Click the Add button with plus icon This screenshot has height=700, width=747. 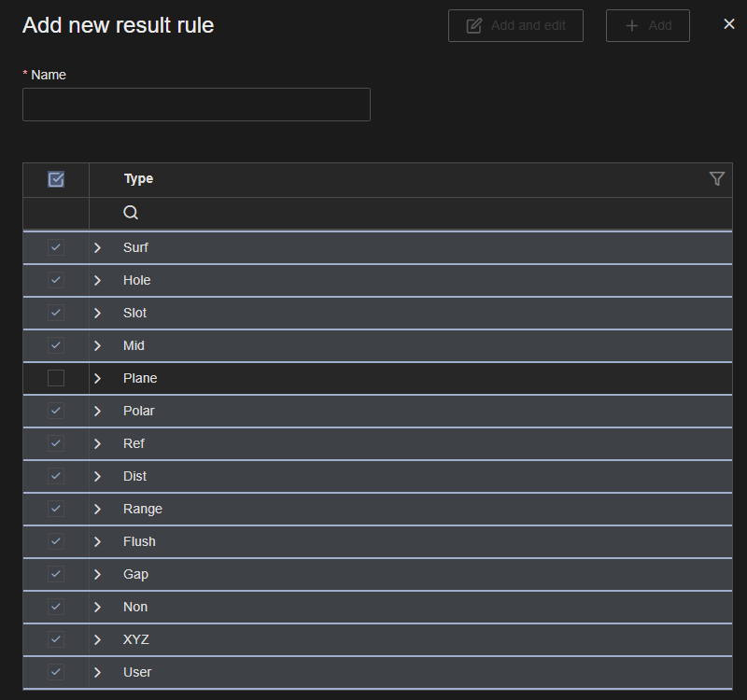tap(648, 26)
